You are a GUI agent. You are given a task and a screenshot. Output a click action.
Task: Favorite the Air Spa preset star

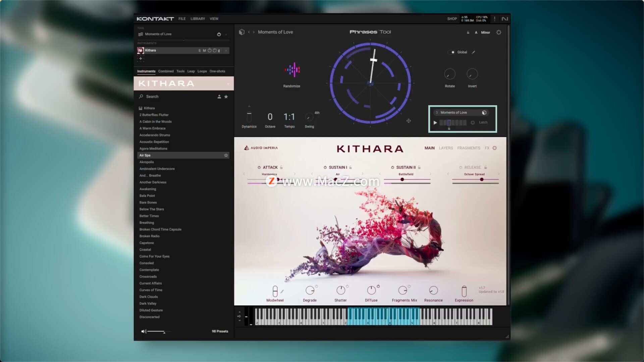point(226,155)
